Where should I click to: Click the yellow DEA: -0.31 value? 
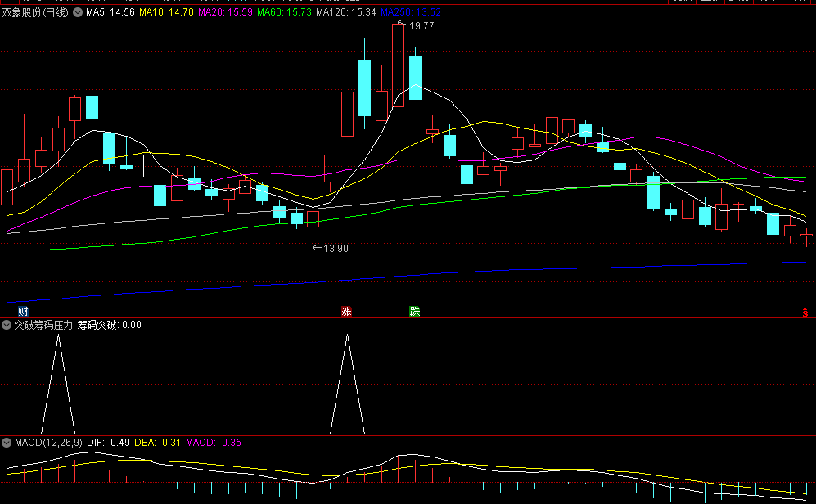(x=157, y=443)
